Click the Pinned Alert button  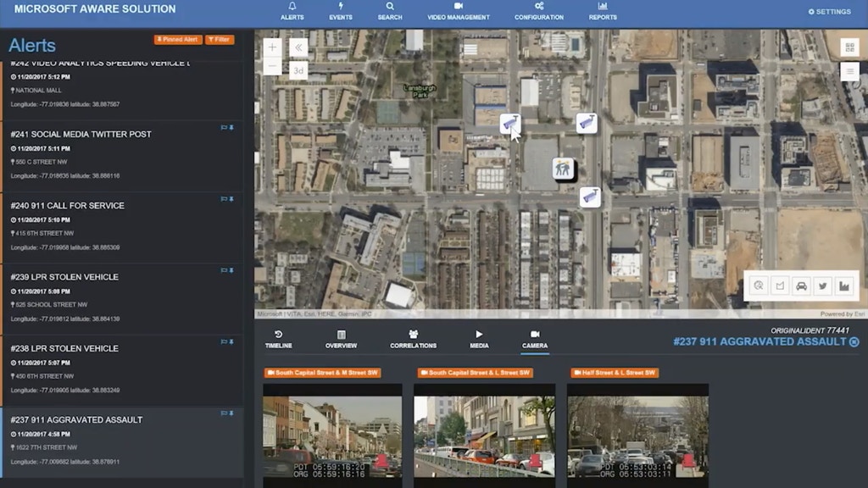pyautogui.click(x=177, y=40)
